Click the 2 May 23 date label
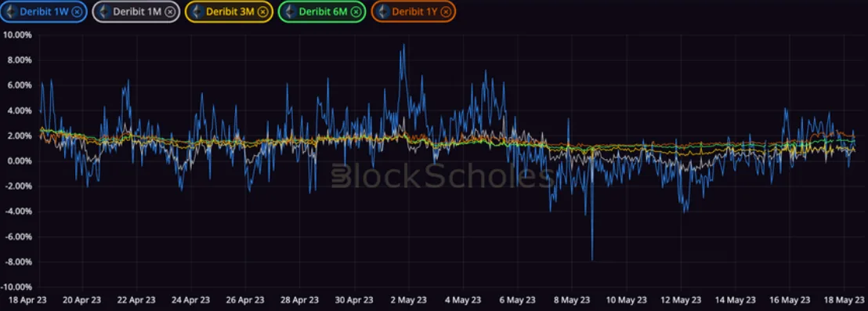The height and width of the screenshot is (311, 868). coord(408,301)
